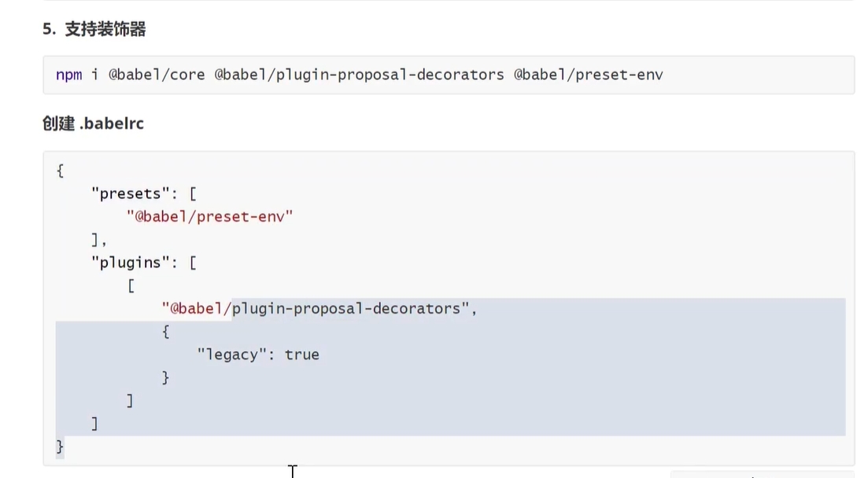The height and width of the screenshot is (478, 868).
Task: Click the opening brace above the legacy line
Action: click(x=166, y=332)
